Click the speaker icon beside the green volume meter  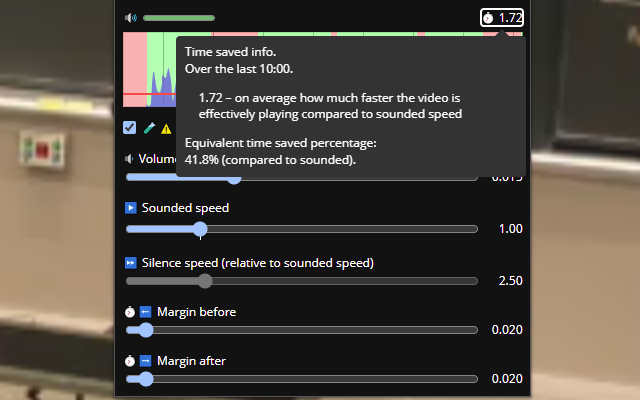tap(130, 18)
